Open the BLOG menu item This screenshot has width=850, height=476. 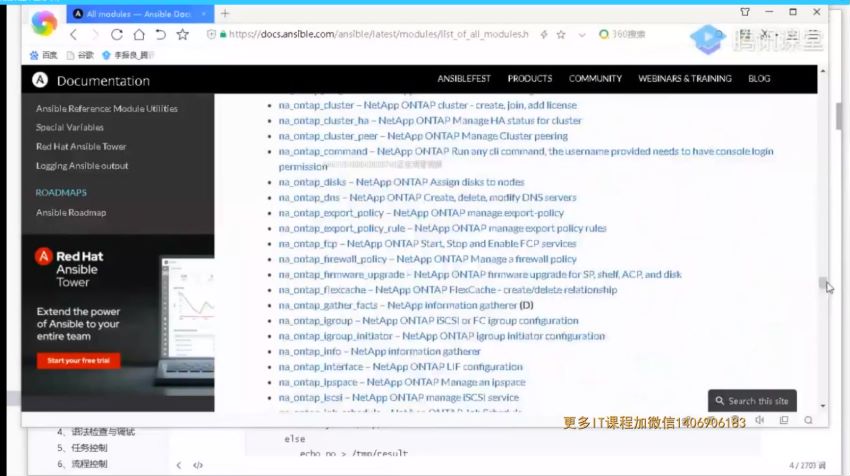coord(759,79)
